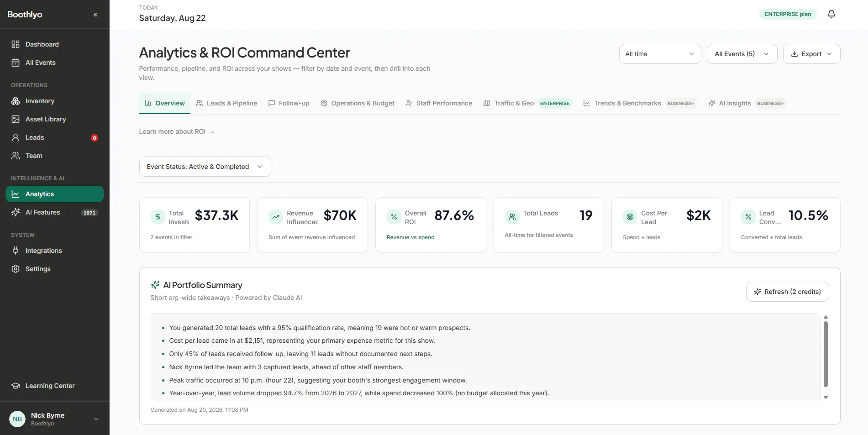Click the $2K Cost Per Lead value

[x=699, y=215]
